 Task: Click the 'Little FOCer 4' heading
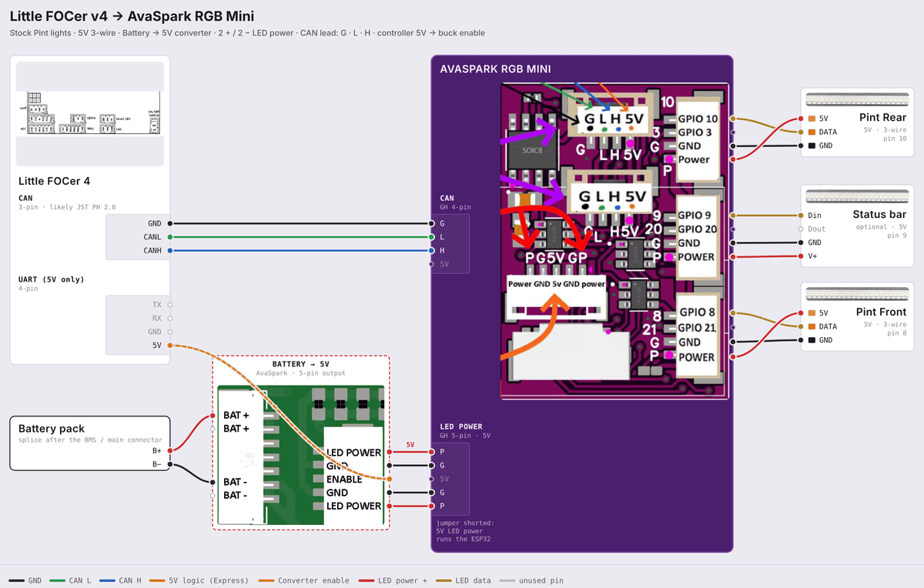(54, 182)
